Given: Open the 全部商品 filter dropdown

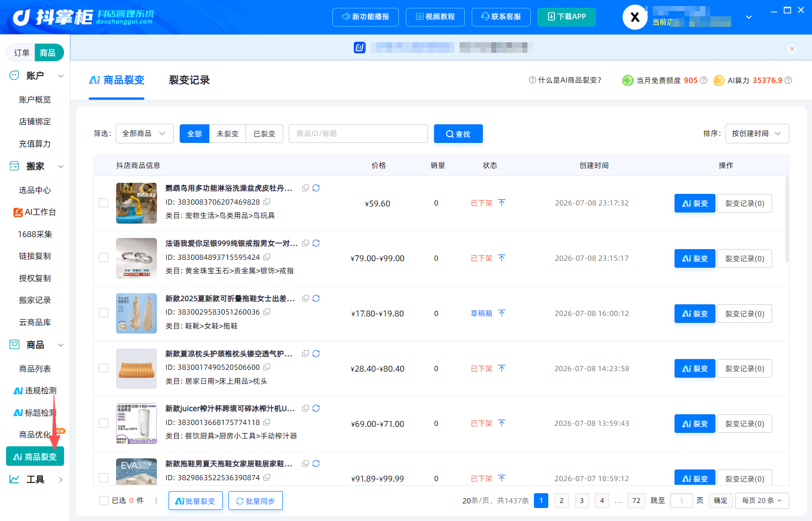Looking at the screenshot, I should pos(144,134).
